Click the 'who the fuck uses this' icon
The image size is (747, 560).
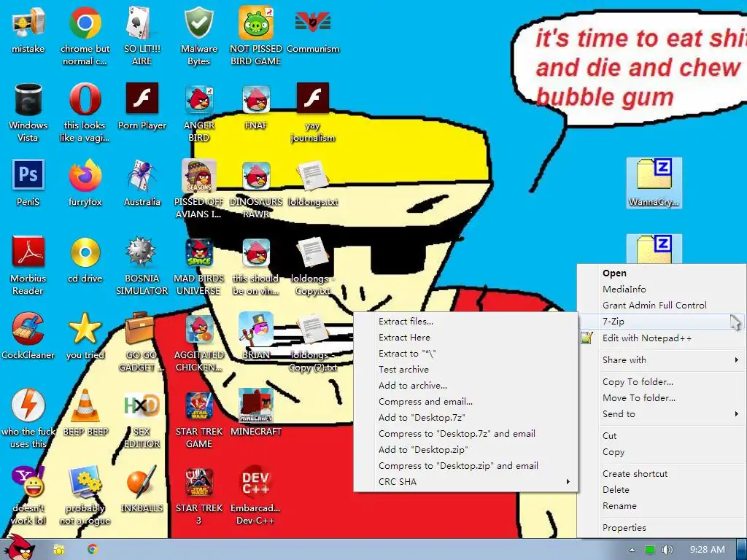coord(28,405)
